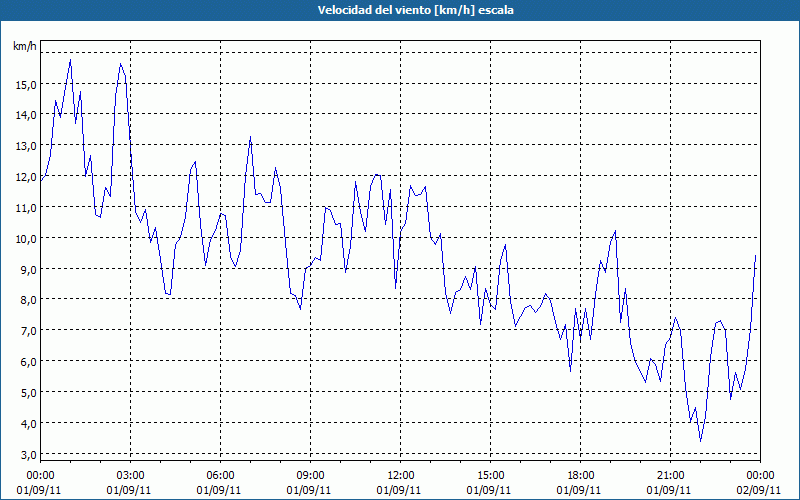Click the "00:00" label above "02/09/11"
Screen dimensions: 800x500
[760, 476]
